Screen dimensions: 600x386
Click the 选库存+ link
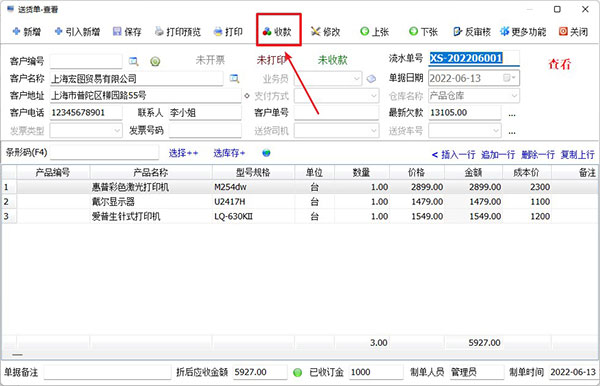[x=229, y=153]
